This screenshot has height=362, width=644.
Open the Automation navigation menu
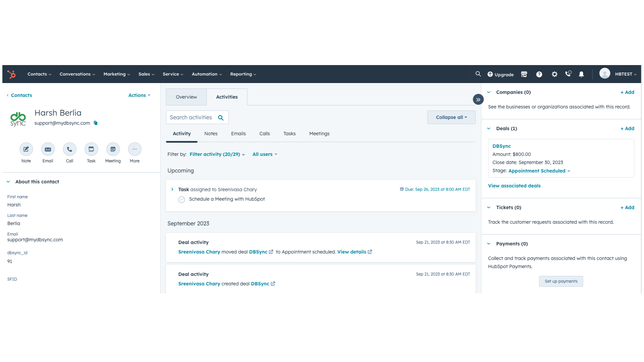point(207,74)
